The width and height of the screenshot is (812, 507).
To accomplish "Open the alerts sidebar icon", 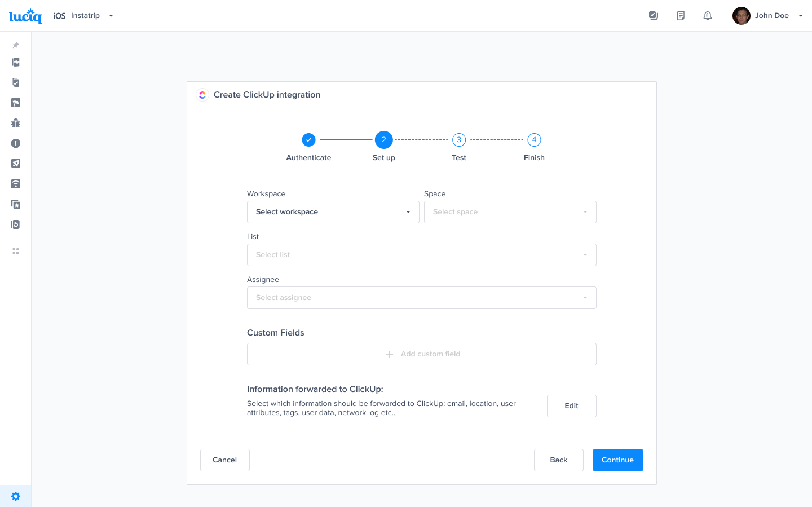I will pos(15,143).
